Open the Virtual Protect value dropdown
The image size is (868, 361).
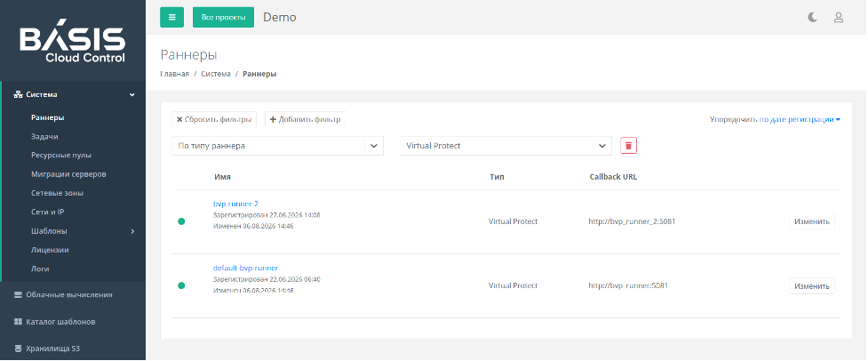pos(506,146)
